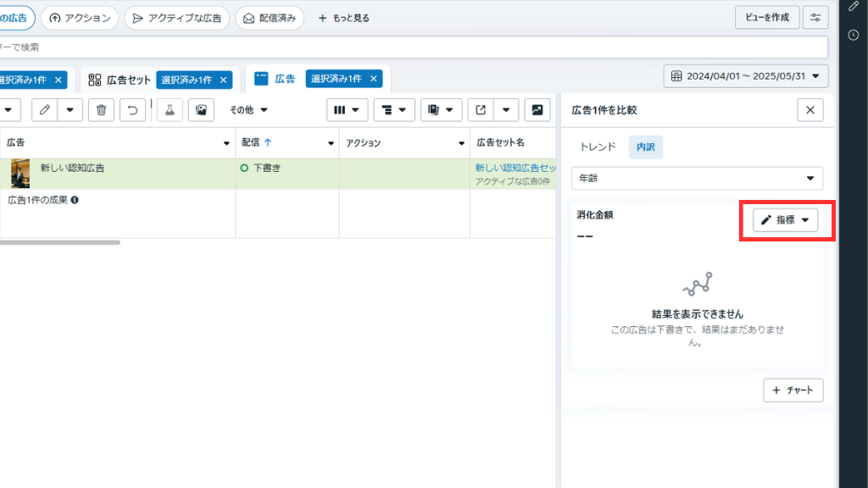The height and width of the screenshot is (488, 868).
Task: Open the date range picker 2024/04/01～2025/05/31
Action: click(746, 76)
